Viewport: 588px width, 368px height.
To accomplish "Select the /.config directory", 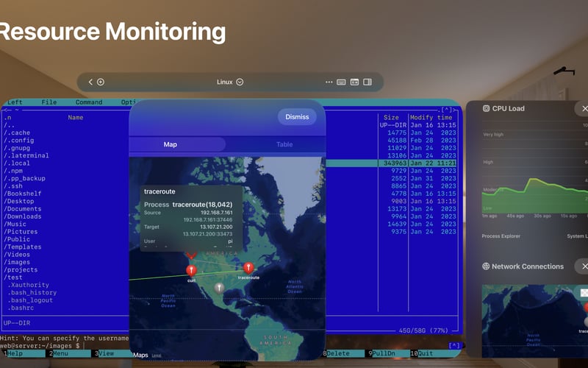I will click(19, 141).
